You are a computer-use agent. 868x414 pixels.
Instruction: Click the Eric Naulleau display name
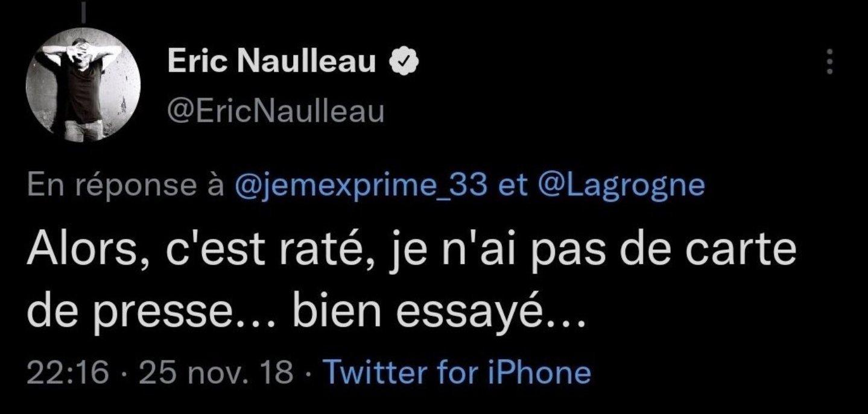(271, 61)
